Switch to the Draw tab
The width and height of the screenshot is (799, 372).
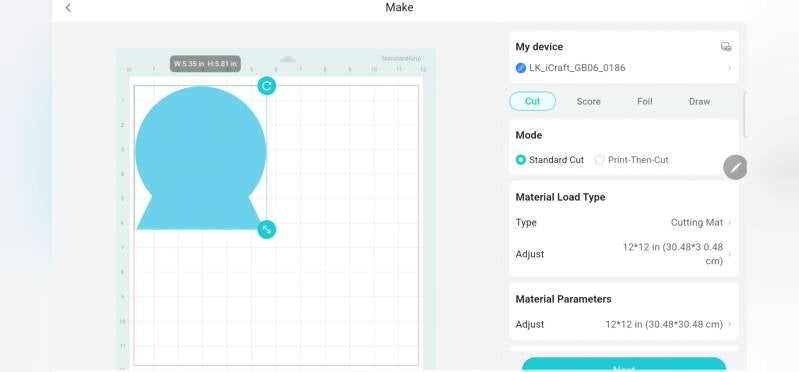700,101
